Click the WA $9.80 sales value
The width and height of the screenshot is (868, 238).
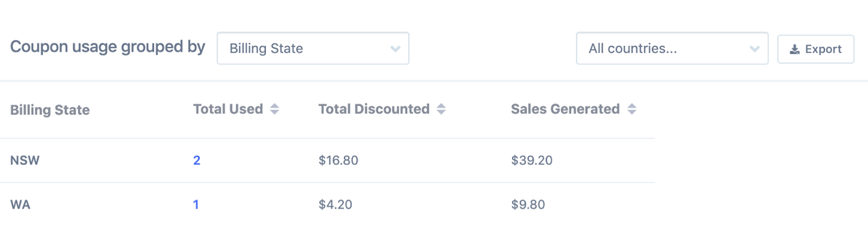(x=528, y=205)
